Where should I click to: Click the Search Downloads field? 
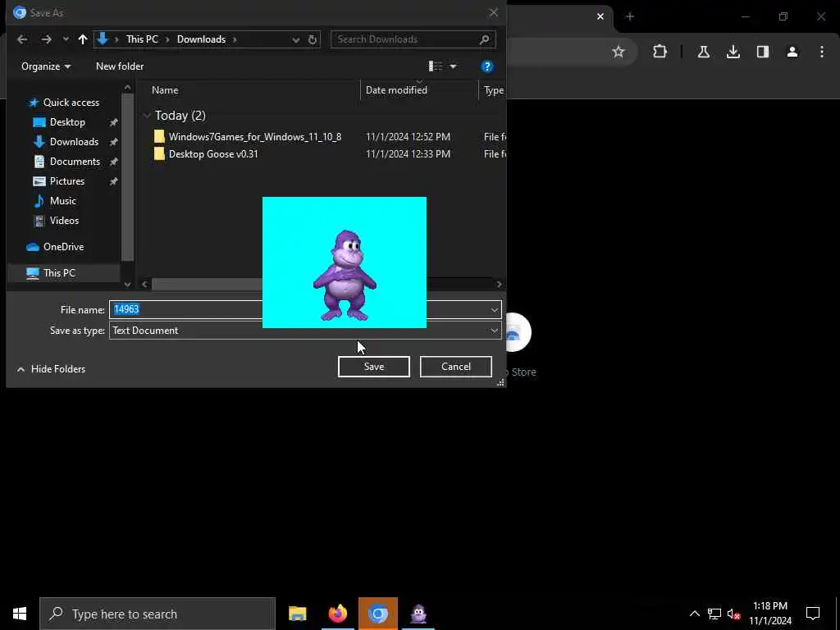[413, 39]
